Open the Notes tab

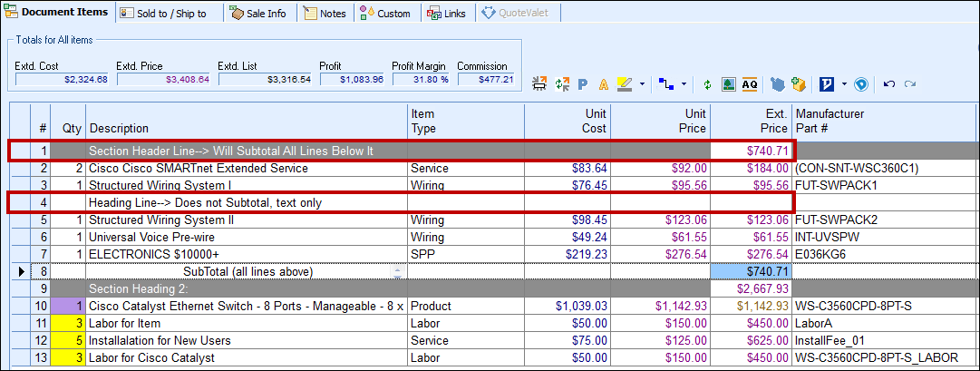coord(325,14)
